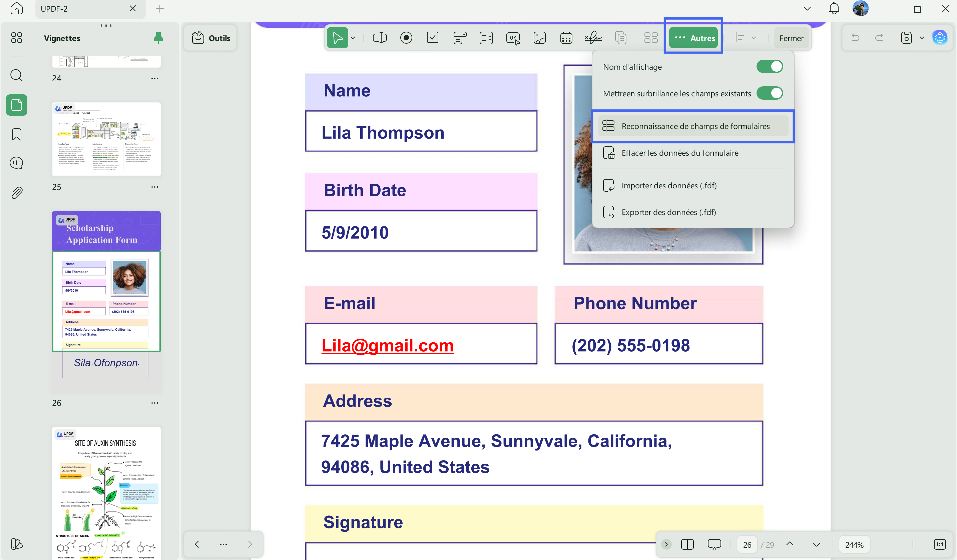This screenshot has height=560, width=957.
Task: Open the search magnifier in the sidebar
Action: click(x=16, y=75)
